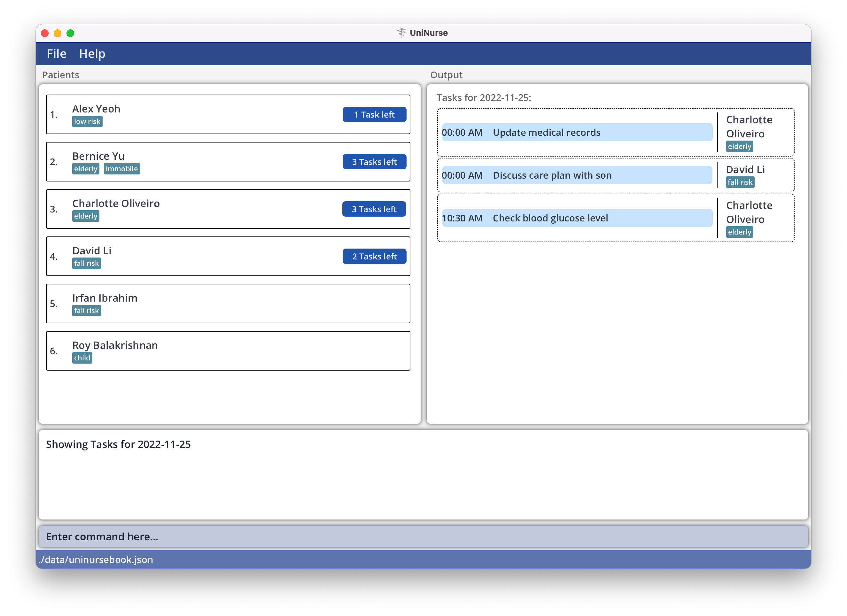This screenshot has width=847, height=616.
Task: Click the immobile tag on Bernice Yu
Action: pyautogui.click(x=121, y=169)
